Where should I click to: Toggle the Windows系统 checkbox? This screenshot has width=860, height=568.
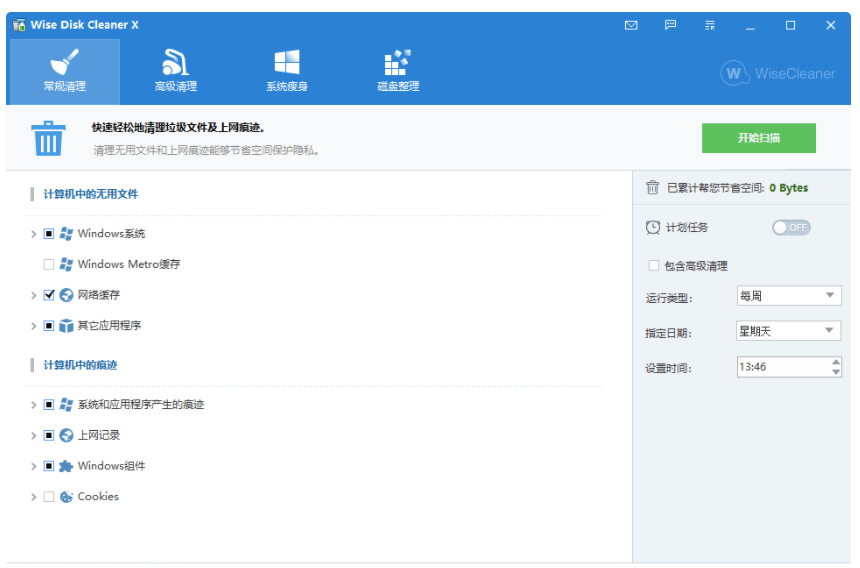[x=49, y=234]
